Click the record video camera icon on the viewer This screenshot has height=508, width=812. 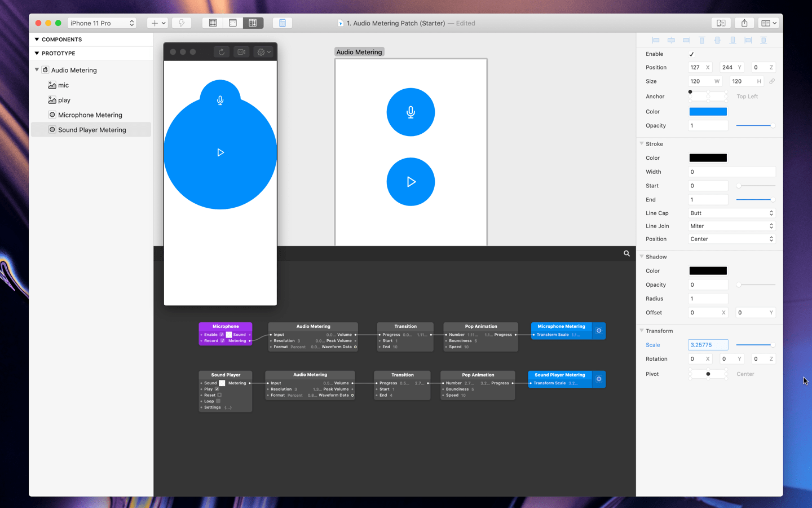(241, 51)
